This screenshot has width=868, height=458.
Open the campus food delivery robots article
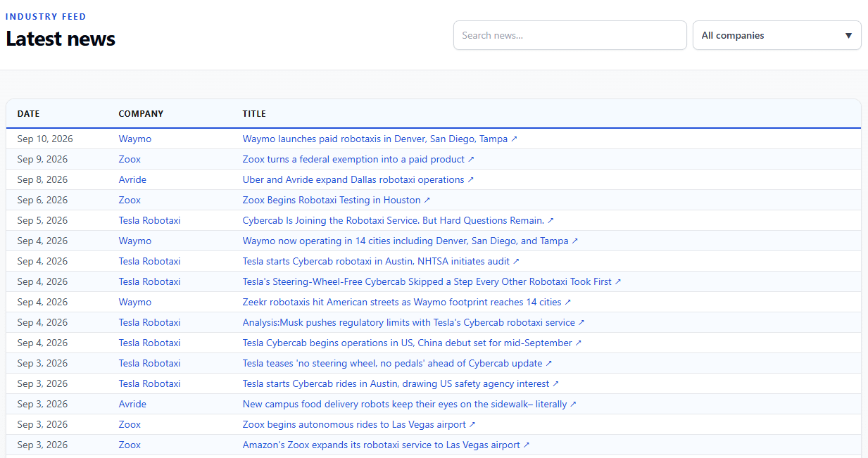coord(405,405)
